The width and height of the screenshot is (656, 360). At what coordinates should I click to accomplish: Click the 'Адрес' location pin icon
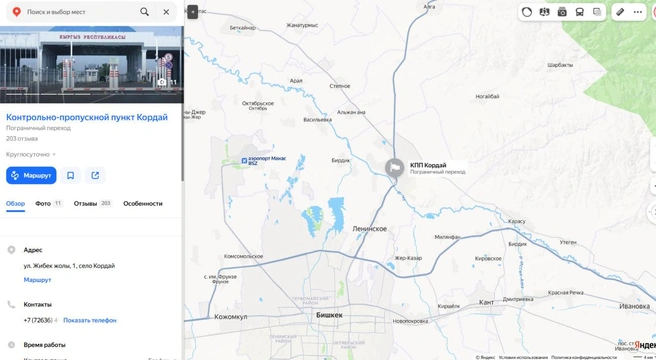coord(11,250)
